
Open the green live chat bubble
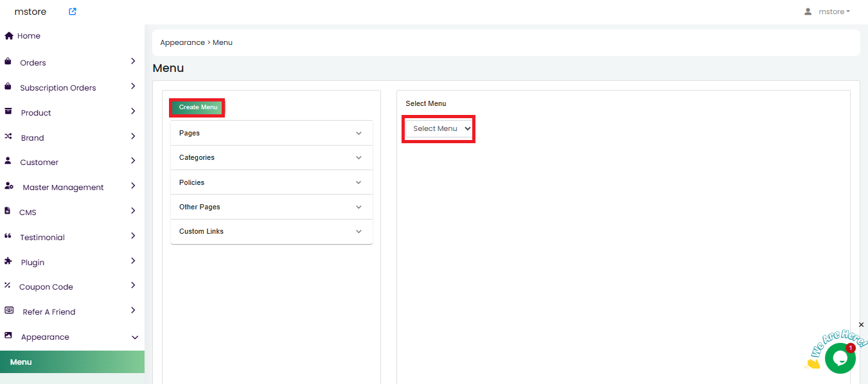click(x=840, y=358)
